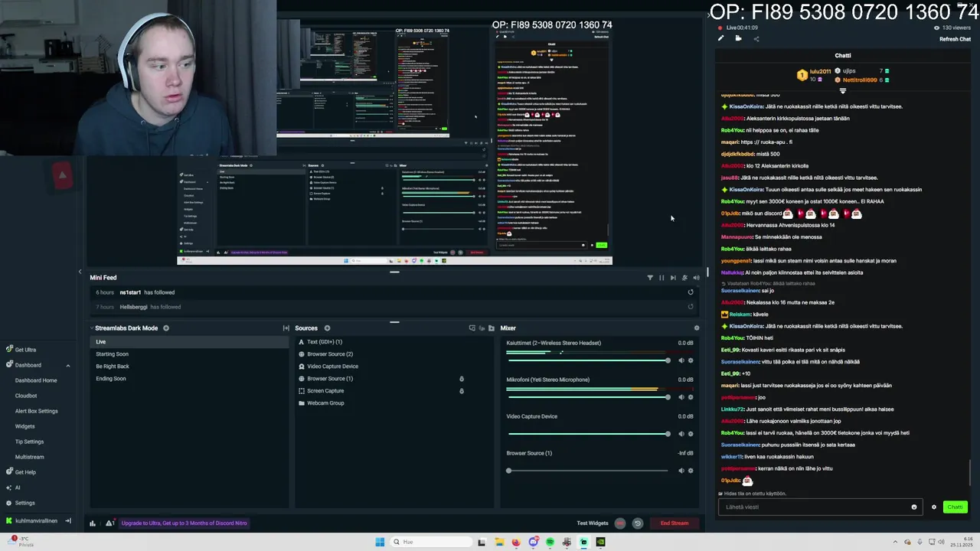Open the chat emoji picker
980x551 pixels.
(914, 507)
